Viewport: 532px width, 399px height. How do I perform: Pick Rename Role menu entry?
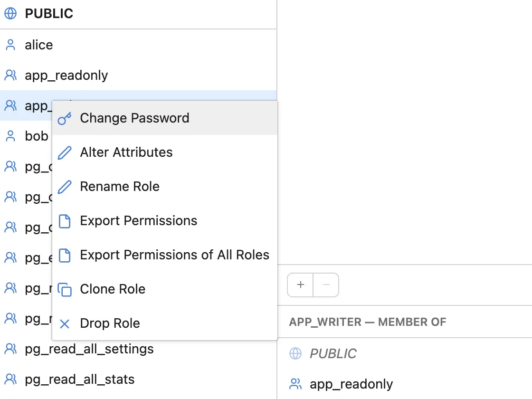pyautogui.click(x=165, y=187)
